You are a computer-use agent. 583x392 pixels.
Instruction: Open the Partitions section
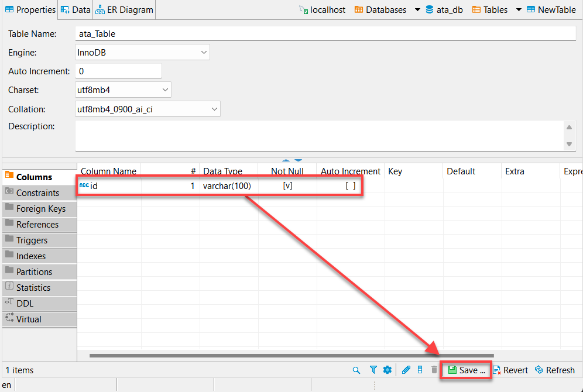tap(39, 271)
